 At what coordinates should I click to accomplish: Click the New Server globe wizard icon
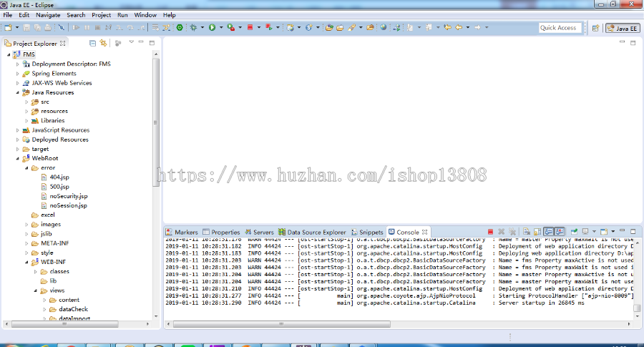point(290,27)
